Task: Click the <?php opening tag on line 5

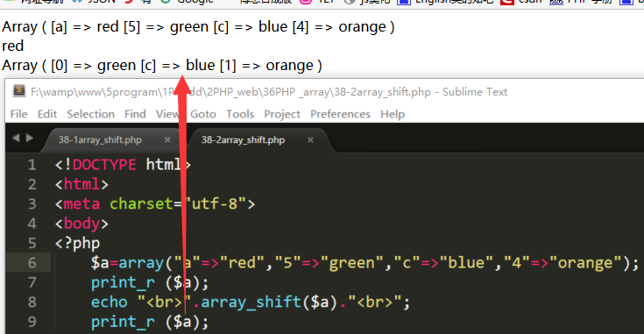Action: click(x=77, y=244)
